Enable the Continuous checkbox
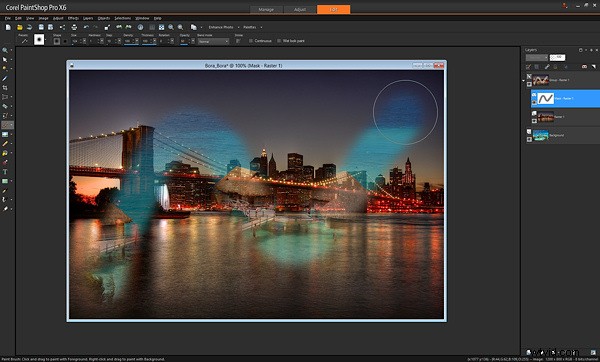This screenshot has height=362, width=600. click(251, 41)
